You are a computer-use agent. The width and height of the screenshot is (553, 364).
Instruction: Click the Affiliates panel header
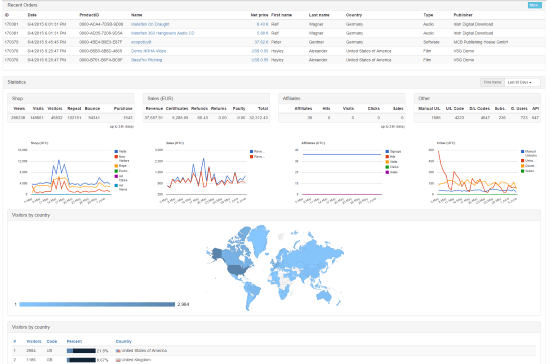coord(342,98)
